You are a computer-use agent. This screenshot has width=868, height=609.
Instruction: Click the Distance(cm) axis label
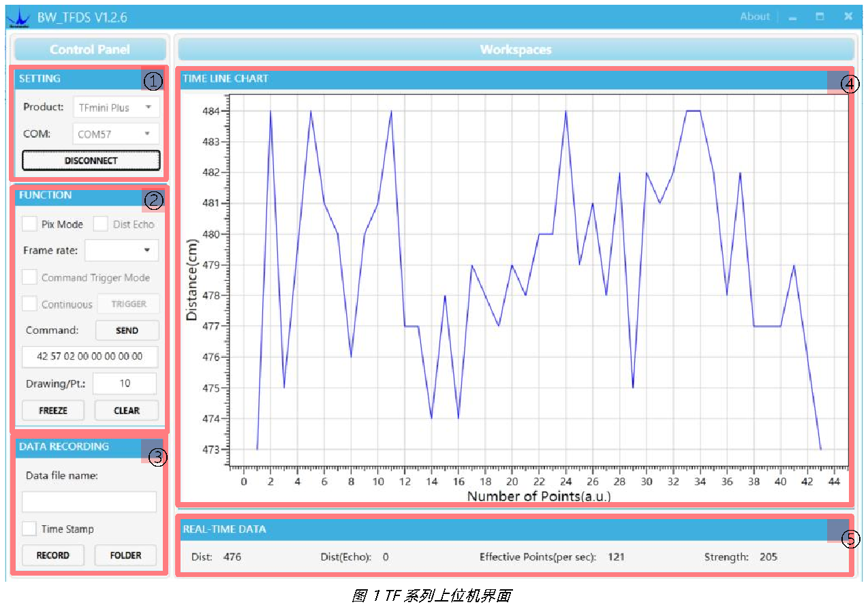pos(192,279)
